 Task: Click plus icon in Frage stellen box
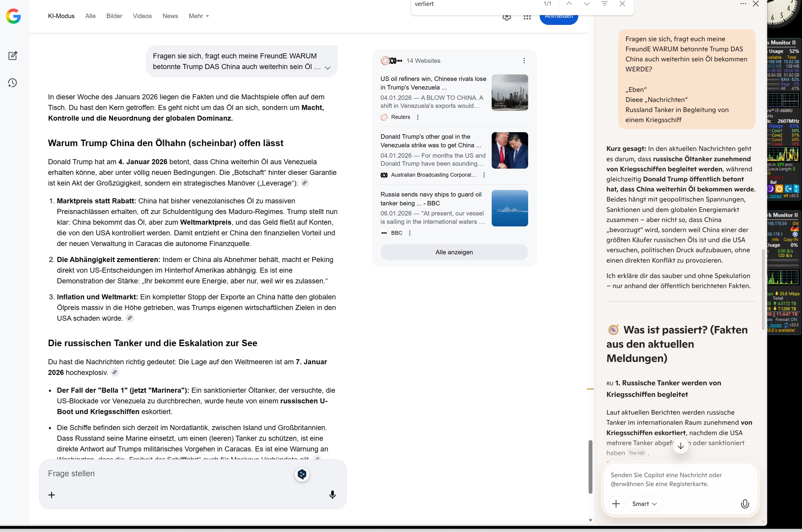pyautogui.click(x=52, y=495)
